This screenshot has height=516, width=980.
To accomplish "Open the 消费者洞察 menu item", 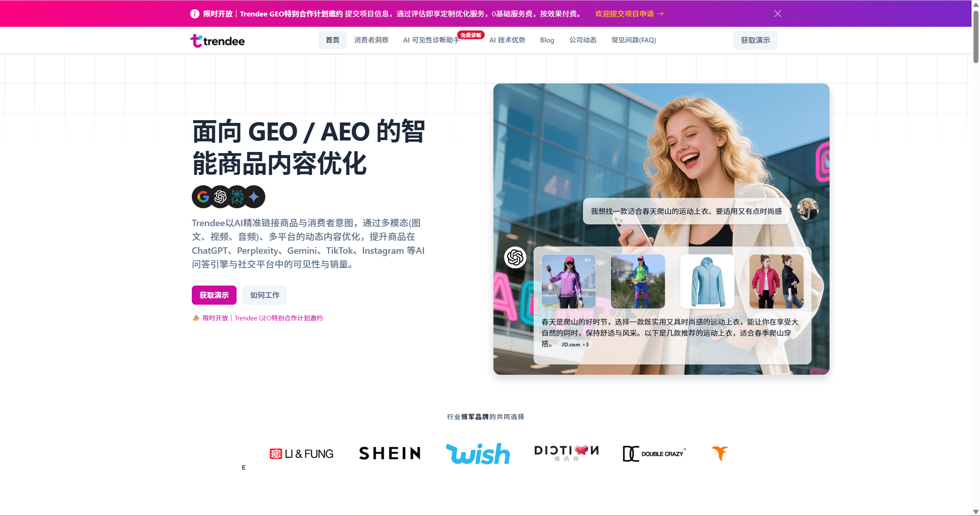I will click(371, 40).
